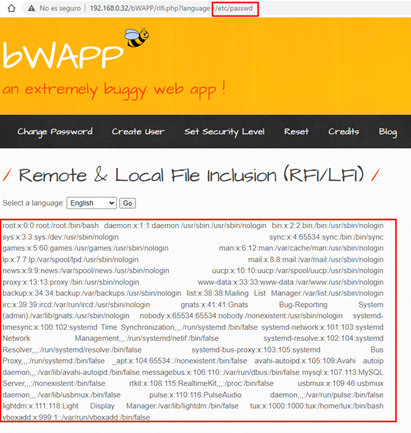Click the 'No es seguro' security label

click(x=60, y=8)
